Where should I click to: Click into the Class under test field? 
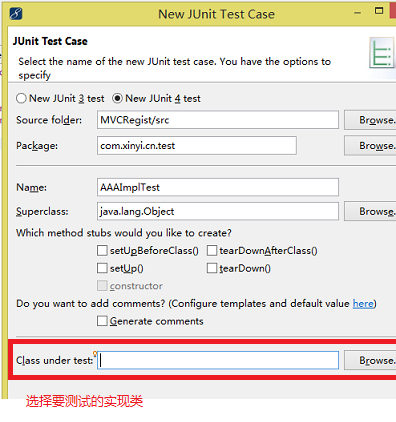point(218,360)
